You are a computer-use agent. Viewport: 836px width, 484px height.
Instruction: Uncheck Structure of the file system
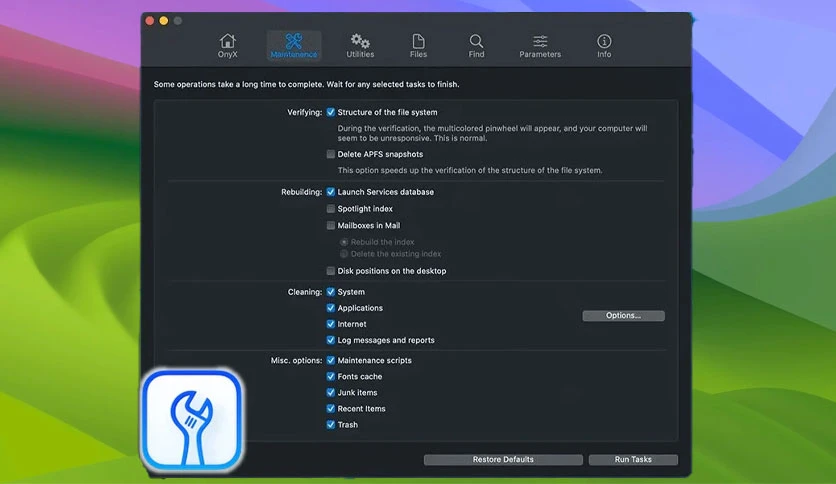pos(331,112)
